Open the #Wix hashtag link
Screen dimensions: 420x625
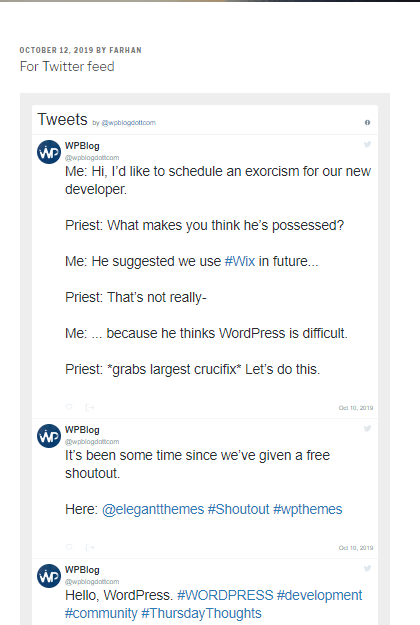coord(240,261)
